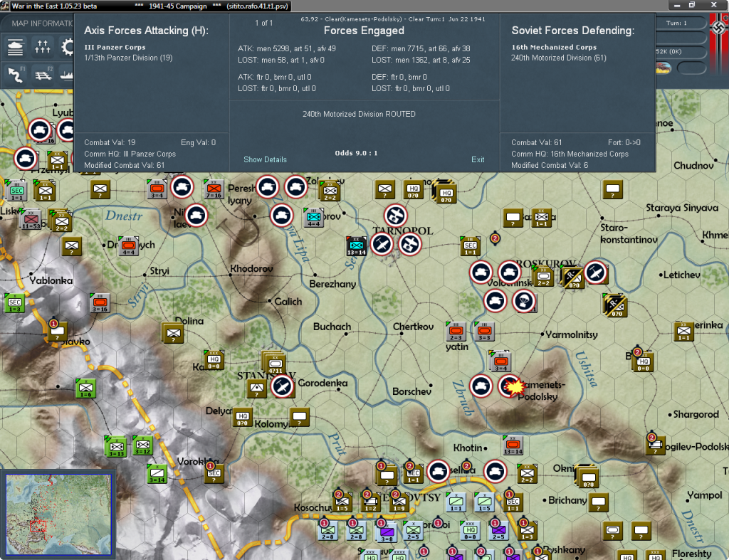Switch to the MAP INFORMATION tab
The image size is (729, 560).
[x=42, y=23]
